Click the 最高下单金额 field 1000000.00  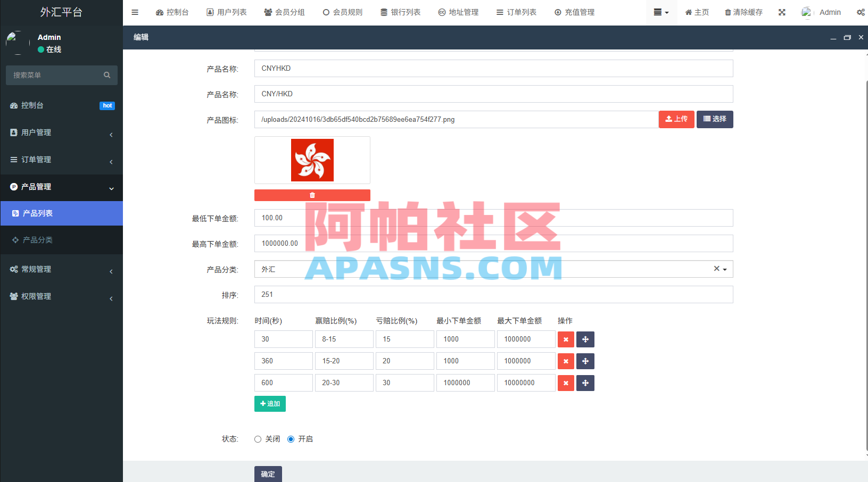click(x=493, y=244)
